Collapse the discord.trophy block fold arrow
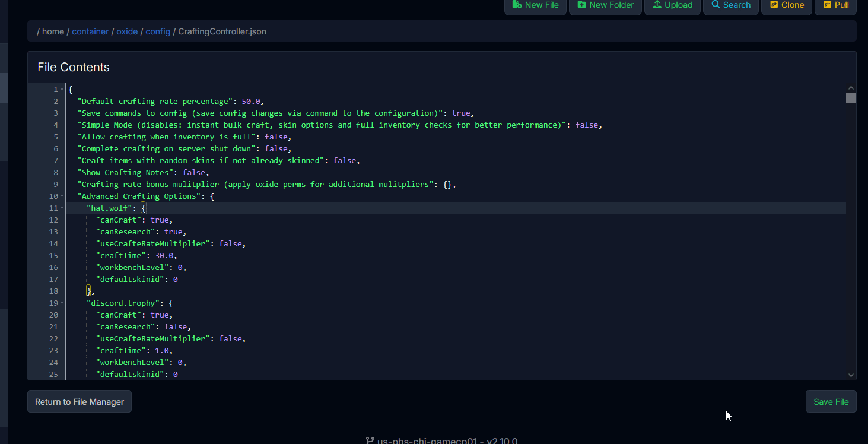The image size is (868, 444). [x=62, y=303]
